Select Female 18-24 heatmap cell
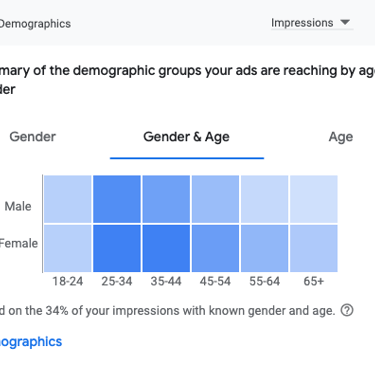The height and width of the screenshot is (366, 375). pyautogui.click(x=68, y=248)
